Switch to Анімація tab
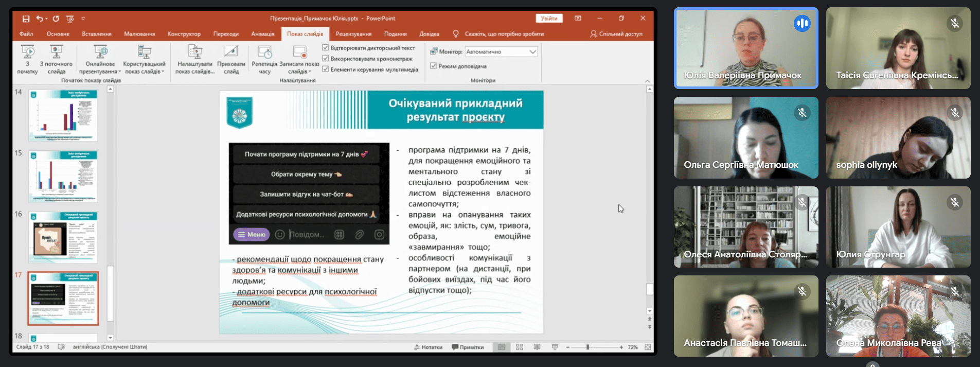 (262, 34)
